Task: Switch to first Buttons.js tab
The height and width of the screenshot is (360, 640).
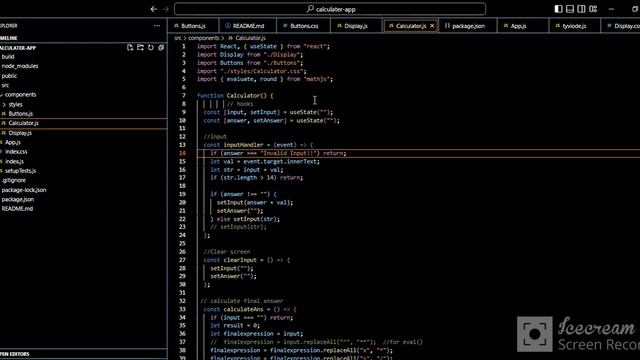Action: tap(193, 26)
